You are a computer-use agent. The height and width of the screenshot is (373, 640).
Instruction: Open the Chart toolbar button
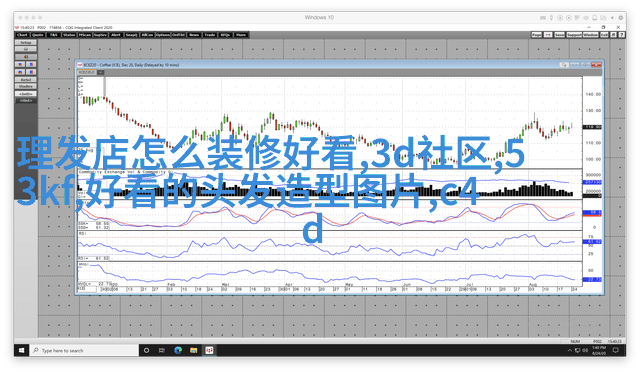pos(22,35)
